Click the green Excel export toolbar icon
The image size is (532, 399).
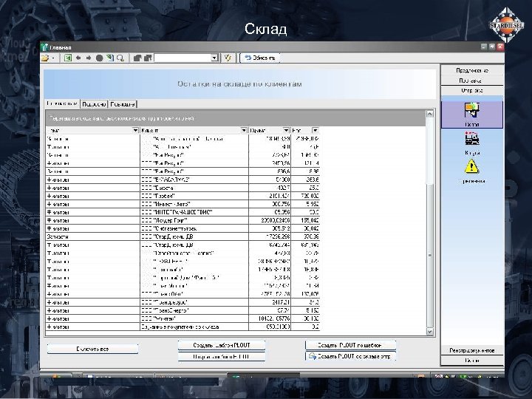click(68, 57)
